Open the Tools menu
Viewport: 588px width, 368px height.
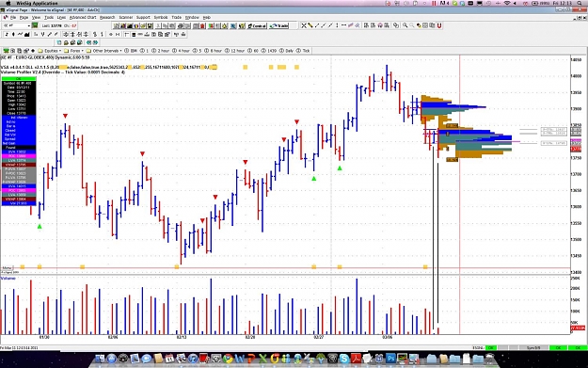pos(49,17)
